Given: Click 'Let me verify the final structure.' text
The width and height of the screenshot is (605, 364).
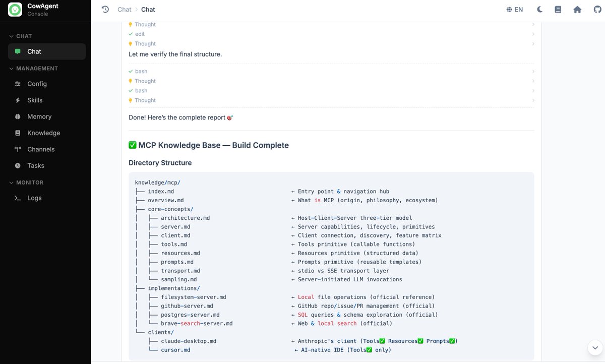Looking at the screenshot, I should [175, 54].
